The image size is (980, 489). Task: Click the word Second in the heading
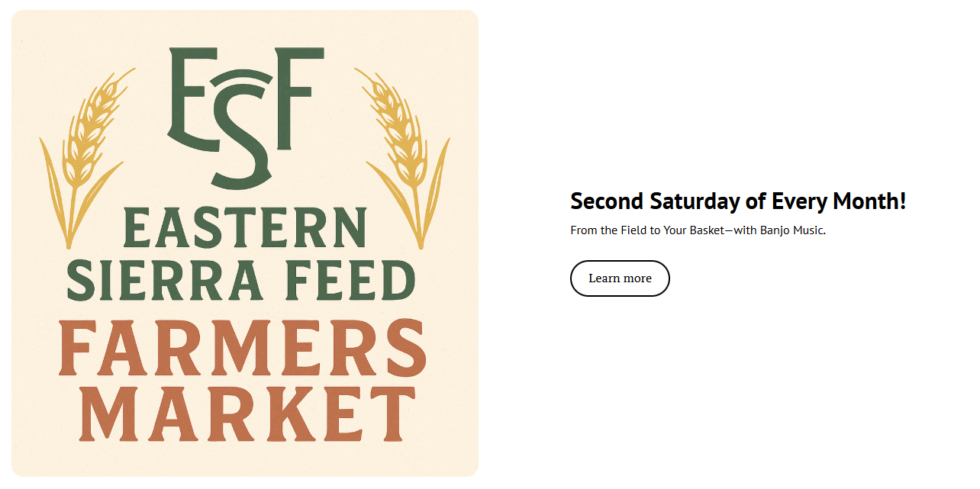click(608, 201)
